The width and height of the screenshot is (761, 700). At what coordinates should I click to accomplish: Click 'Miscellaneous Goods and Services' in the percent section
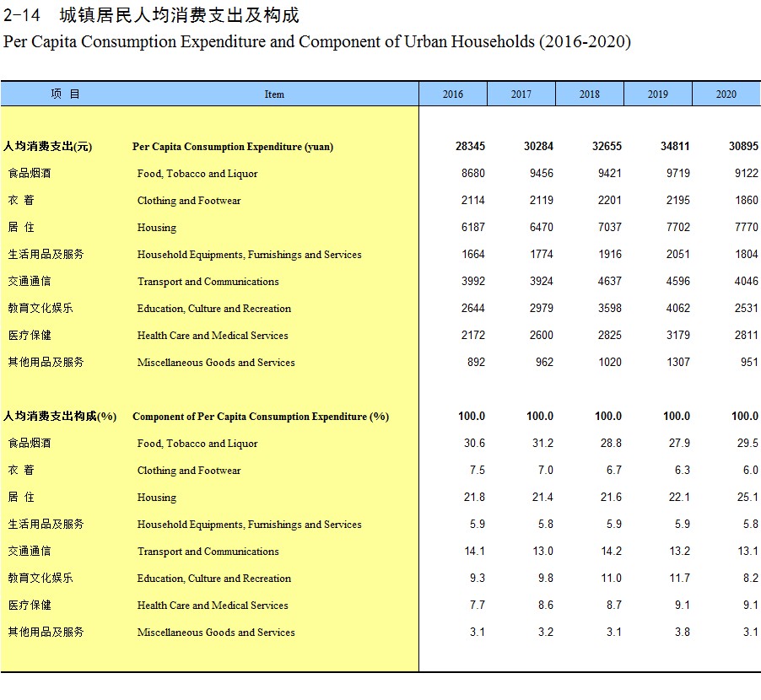pyautogui.click(x=216, y=633)
